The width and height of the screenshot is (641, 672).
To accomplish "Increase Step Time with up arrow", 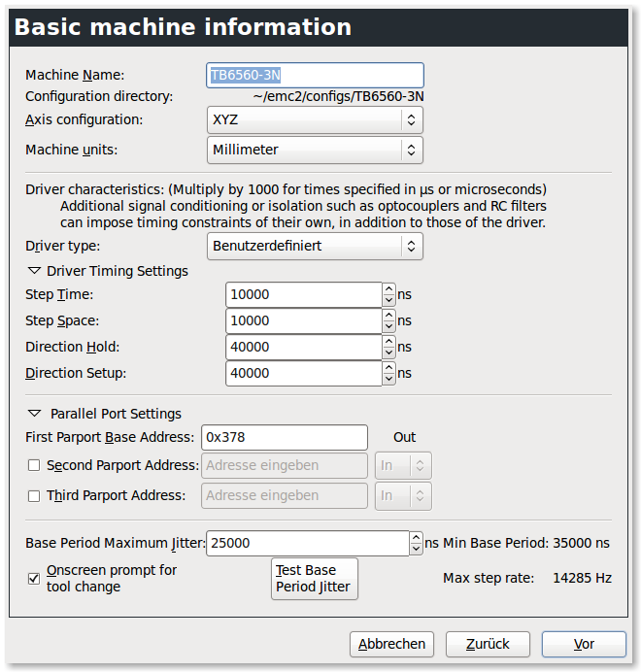I will point(389,289).
